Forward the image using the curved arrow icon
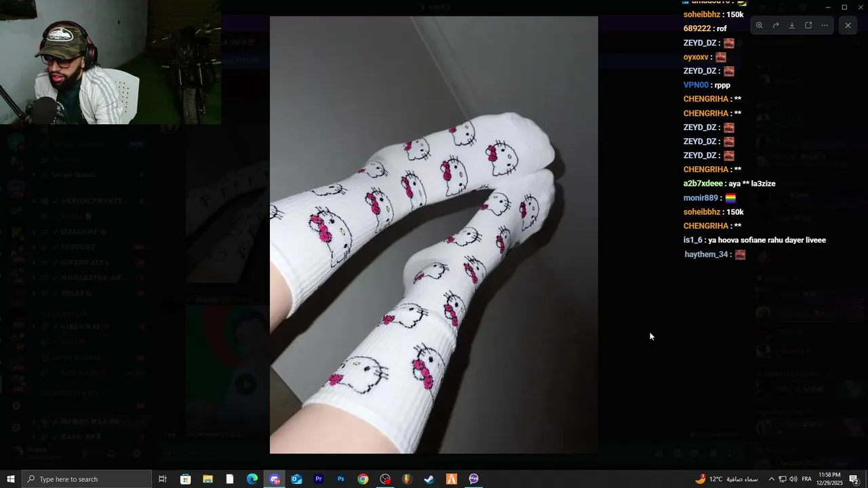 click(776, 25)
